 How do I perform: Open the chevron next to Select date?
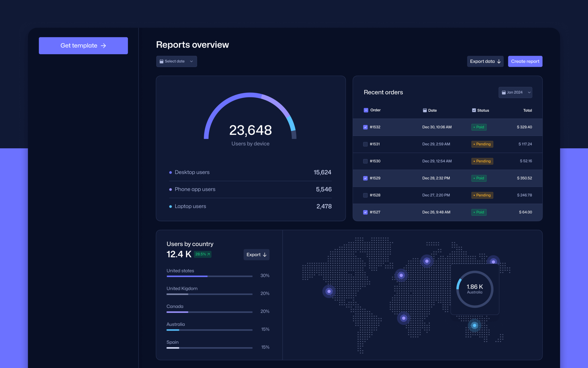(x=191, y=61)
